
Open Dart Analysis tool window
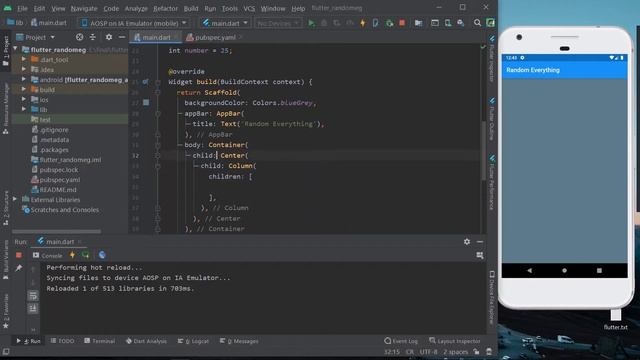[x=146, y=341]
